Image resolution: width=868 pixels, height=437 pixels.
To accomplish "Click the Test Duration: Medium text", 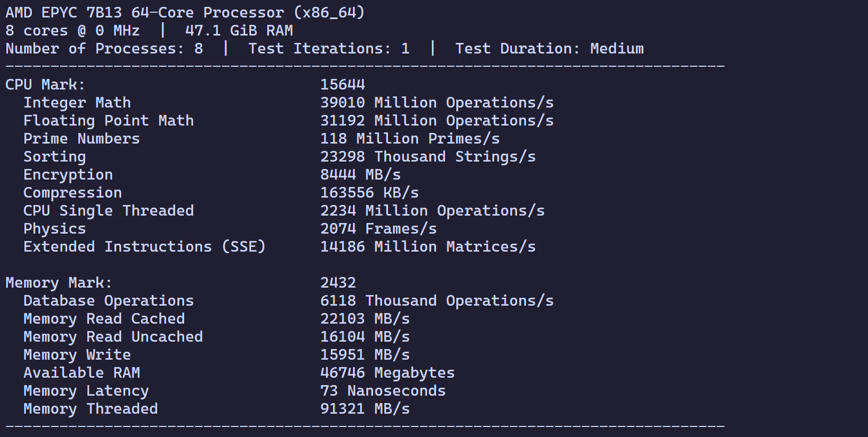I will coord(549,49).
